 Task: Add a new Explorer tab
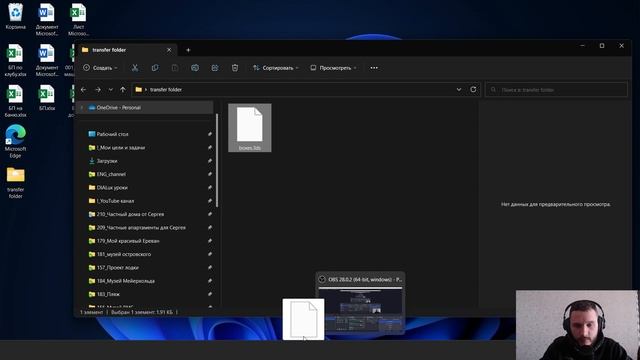pos(188,50)
